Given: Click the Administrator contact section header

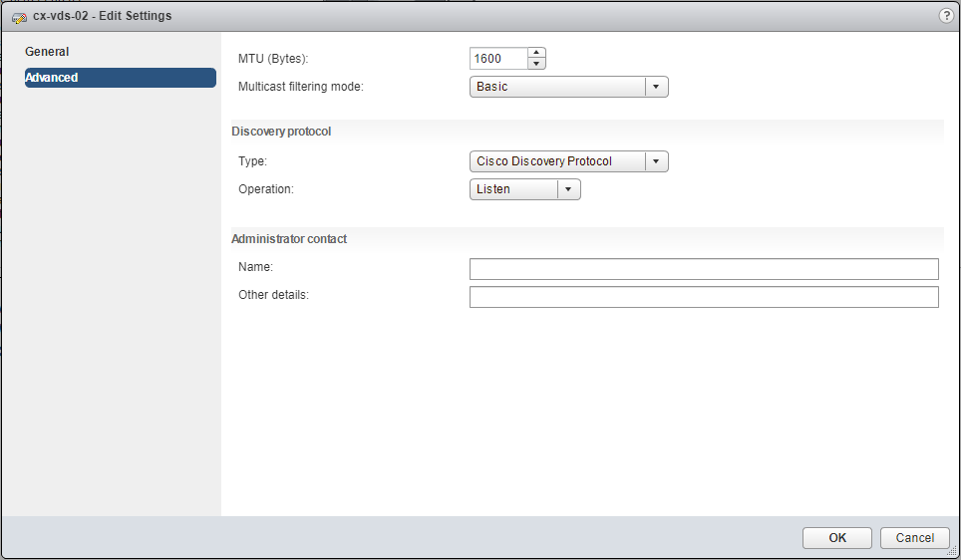Looking at the screenshot, I should click(289, 239).
